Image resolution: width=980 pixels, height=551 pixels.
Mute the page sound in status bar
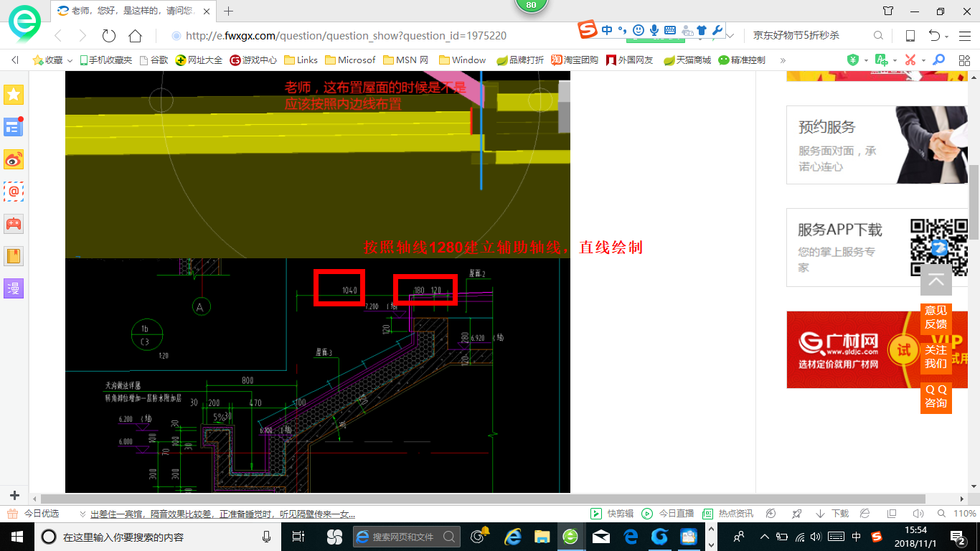tap(918, 514)
